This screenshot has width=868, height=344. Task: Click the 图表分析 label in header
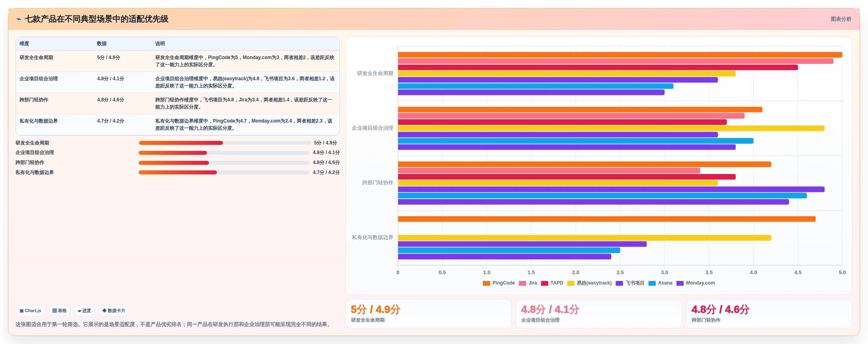tap(841, 19)
